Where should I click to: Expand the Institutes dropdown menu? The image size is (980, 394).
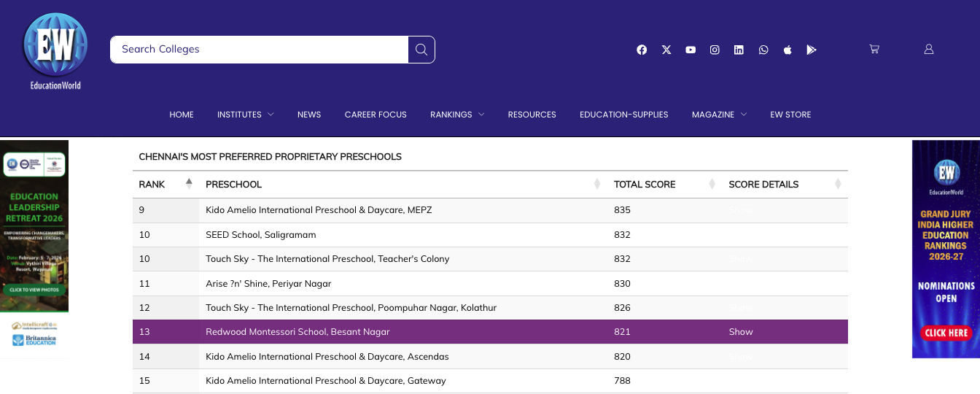coord(245,115)
